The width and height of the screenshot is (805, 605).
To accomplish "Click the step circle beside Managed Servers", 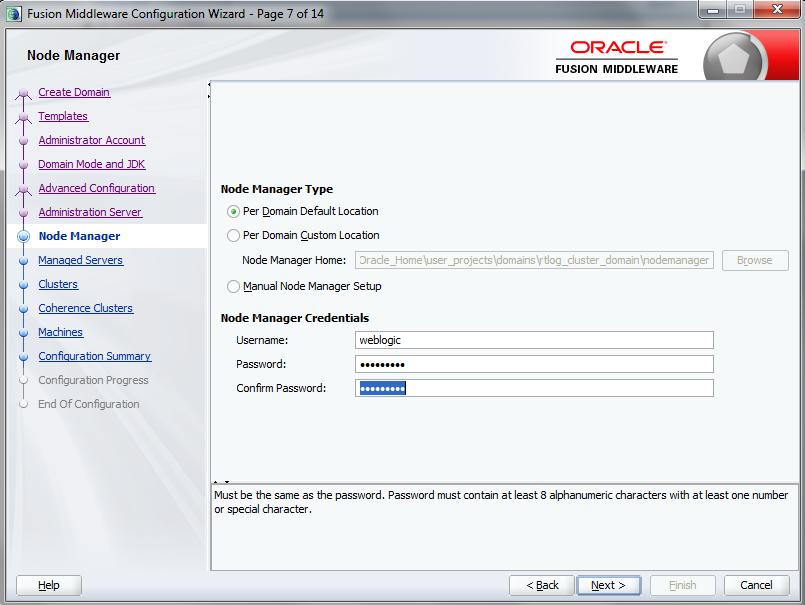I will point(22,259).
